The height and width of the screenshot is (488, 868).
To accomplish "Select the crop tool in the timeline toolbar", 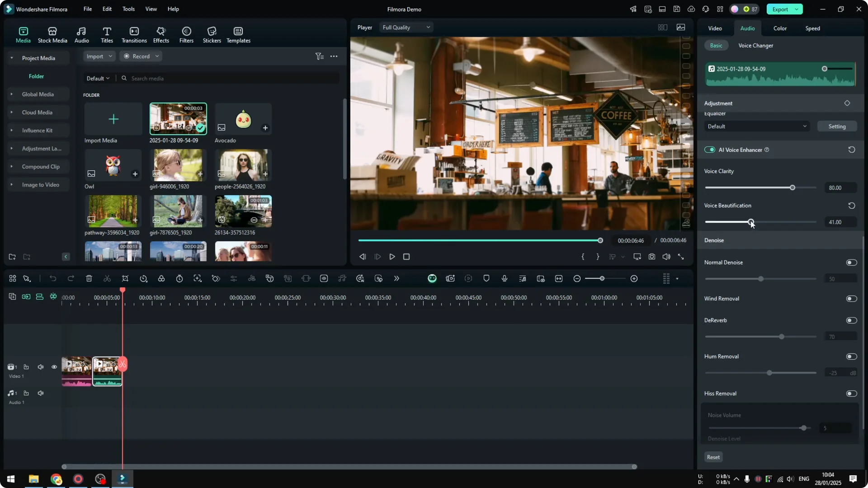I will 125,278.
